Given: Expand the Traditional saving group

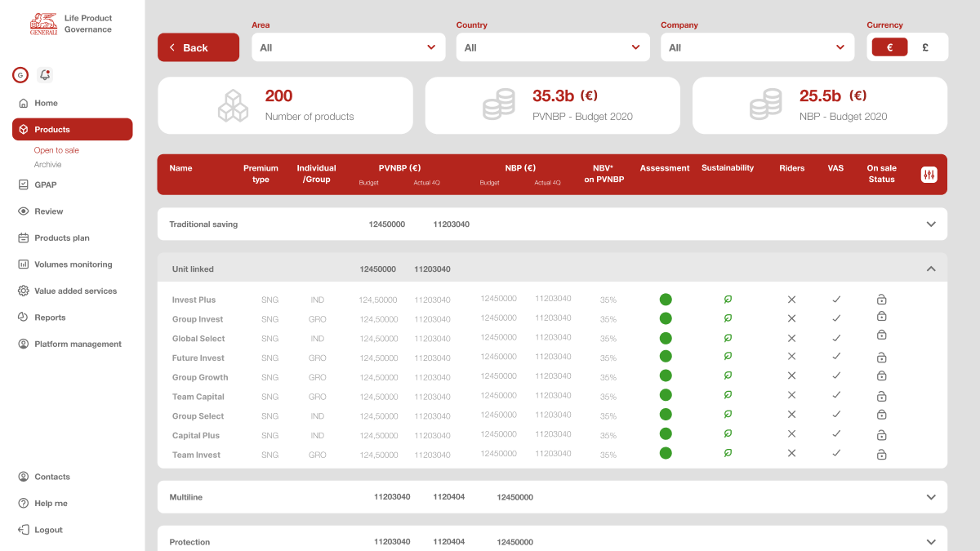Looking at the screenshot, I should point(931,224).
